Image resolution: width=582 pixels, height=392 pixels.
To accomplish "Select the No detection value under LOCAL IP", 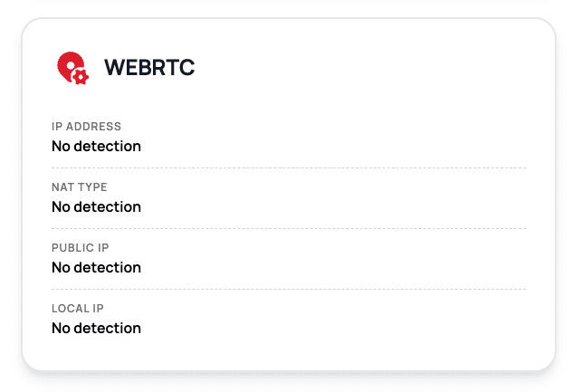I will pos(96,328).
